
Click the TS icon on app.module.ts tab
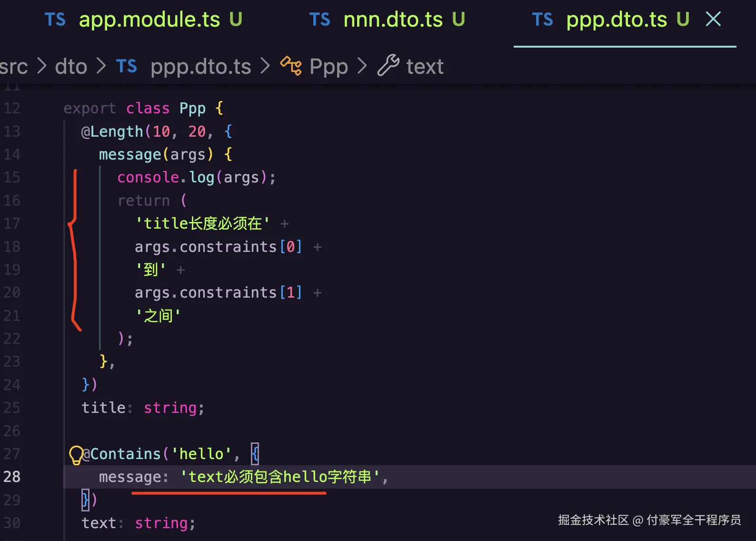tap(55, 20)
